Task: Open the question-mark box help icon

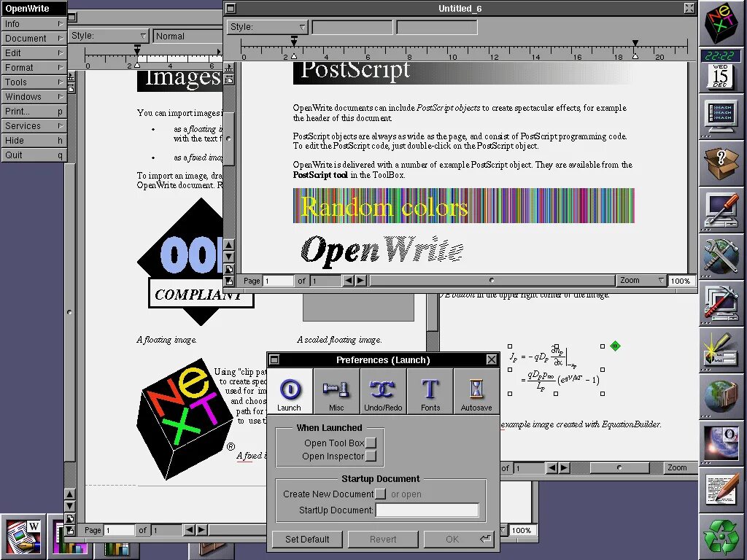Action: (721, 163)
